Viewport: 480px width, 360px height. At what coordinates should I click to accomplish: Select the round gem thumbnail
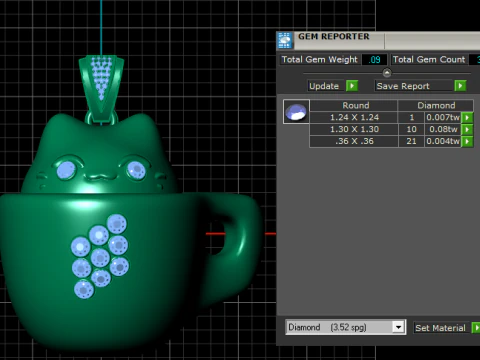(x=296, y=112)
